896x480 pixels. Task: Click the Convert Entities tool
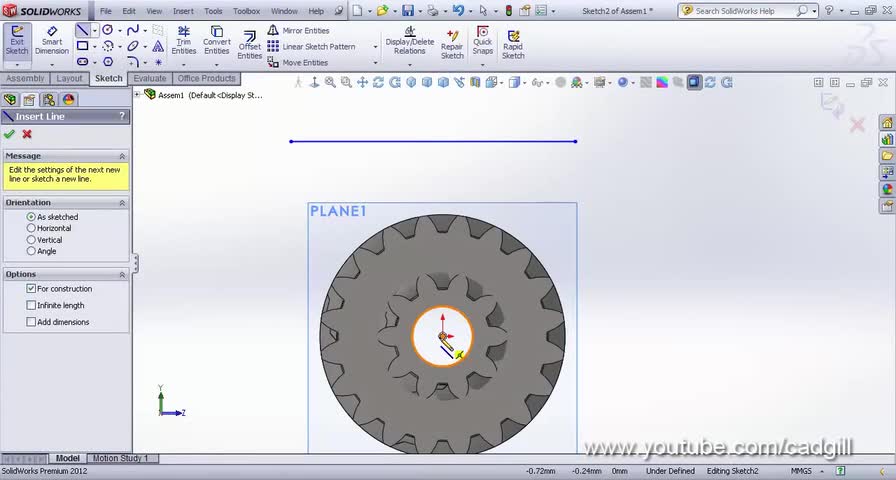pyautogui.click(x=217, y=40)
